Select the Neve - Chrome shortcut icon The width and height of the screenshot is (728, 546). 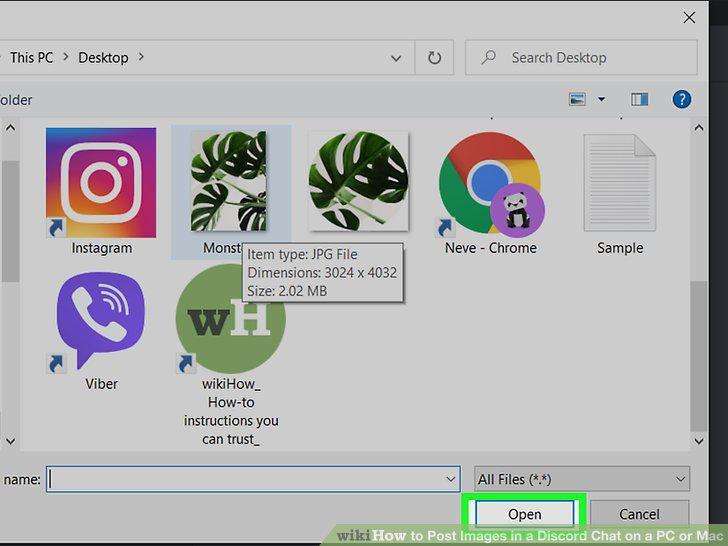491,184
